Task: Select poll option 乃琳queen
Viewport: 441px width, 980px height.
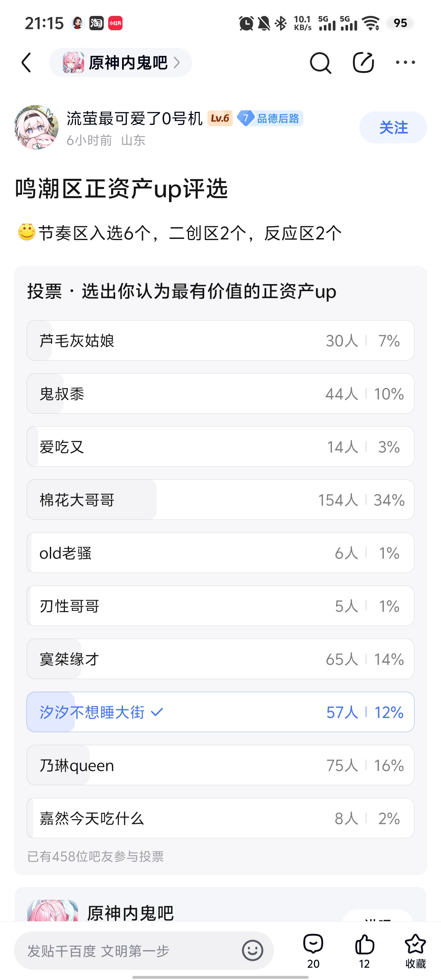Action: click(x=220, y=765)
